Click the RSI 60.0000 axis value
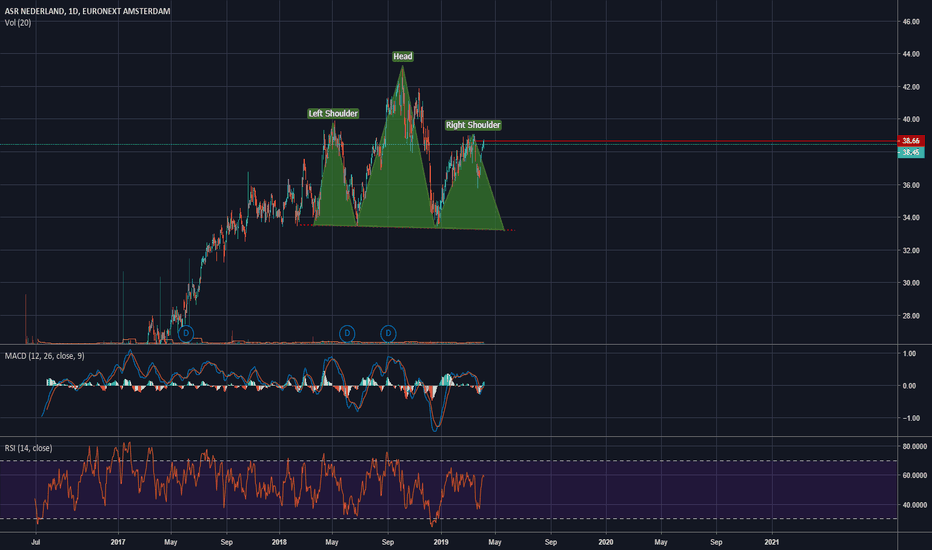 915,476
